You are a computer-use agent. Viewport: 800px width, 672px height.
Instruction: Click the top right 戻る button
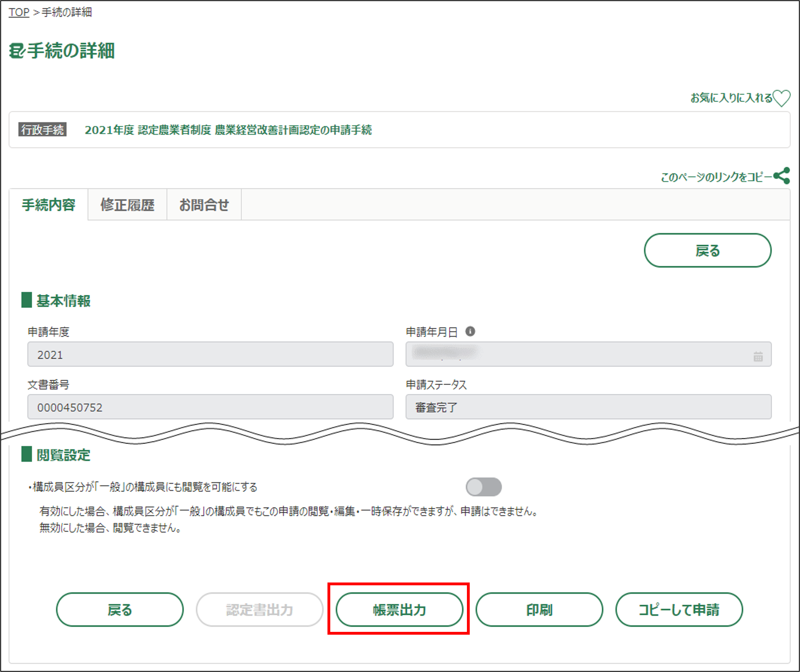[x=707, y=251]
